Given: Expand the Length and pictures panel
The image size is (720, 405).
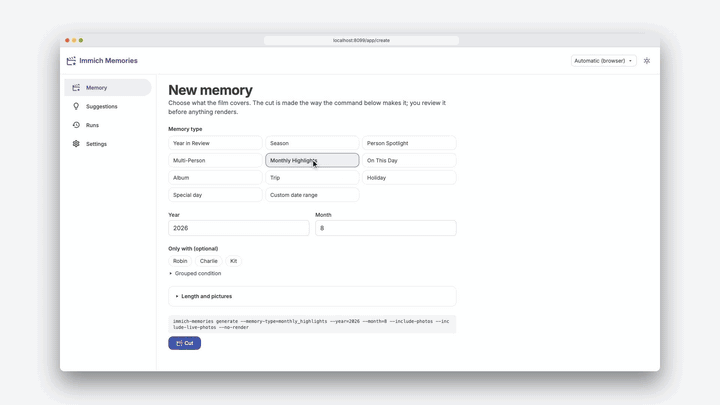Looking at the screenshot, I should click(312, 296).
